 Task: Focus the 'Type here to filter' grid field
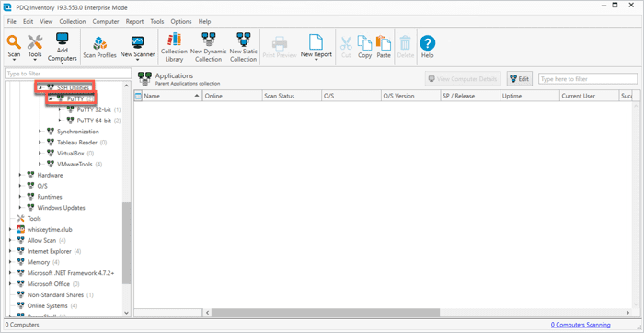(588, 79)
